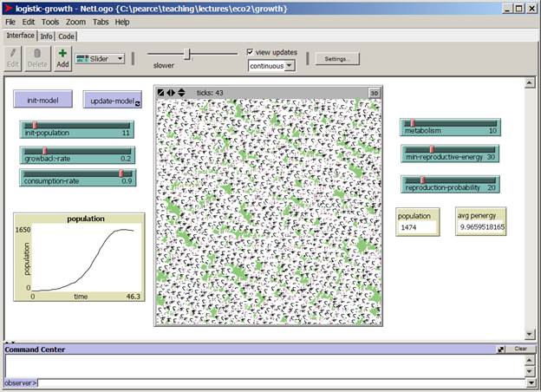Screen dimensions: 541x392
Task: Switch to the Code tab
Action: pos(67,36)
